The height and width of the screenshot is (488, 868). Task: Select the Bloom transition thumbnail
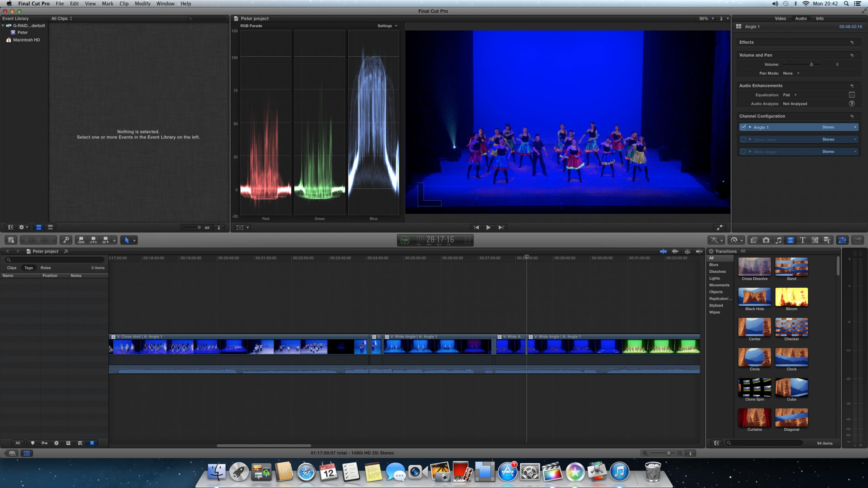click(x=791, y=297)
